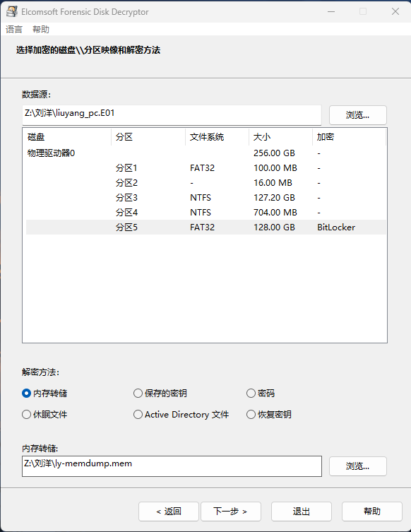
Task: Click the 内存转储 path input field
Action: pyautogui.click(x=172, y=466)
